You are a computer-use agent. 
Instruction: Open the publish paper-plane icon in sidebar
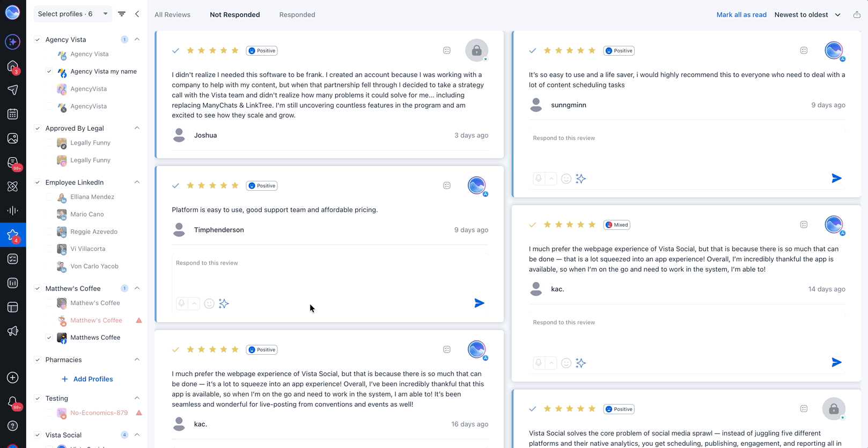click(13, 90)
